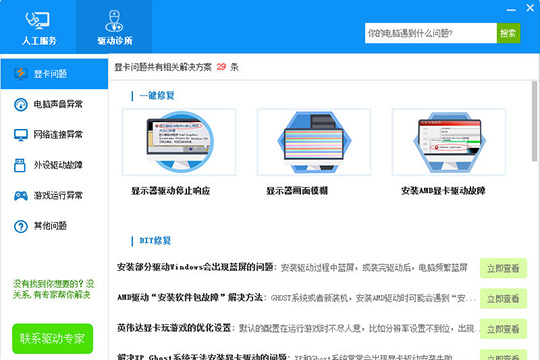
Task: Open the 人工服务 stethoscope icon
Action: click(x=38, y=20)
